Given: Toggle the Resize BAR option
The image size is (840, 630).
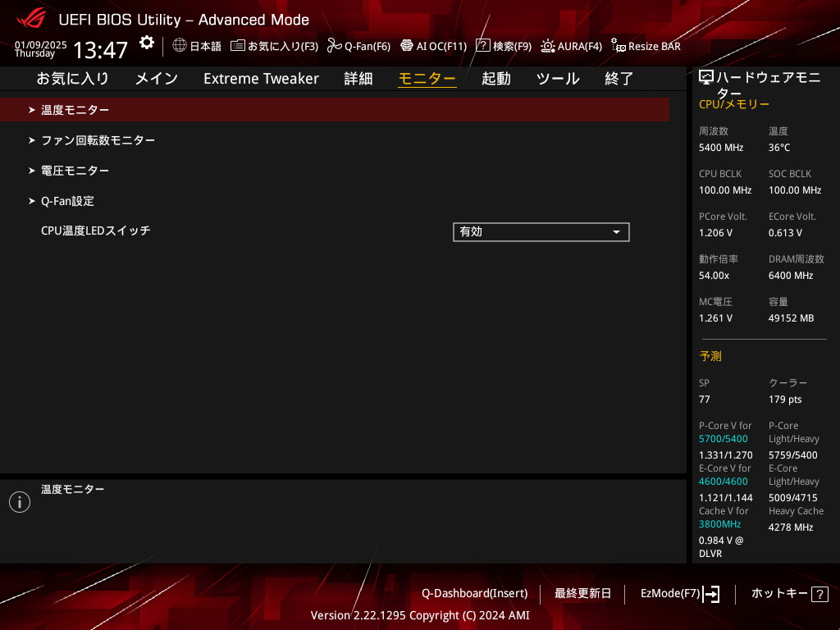Looking at the screenshot, I should point(646,46).
